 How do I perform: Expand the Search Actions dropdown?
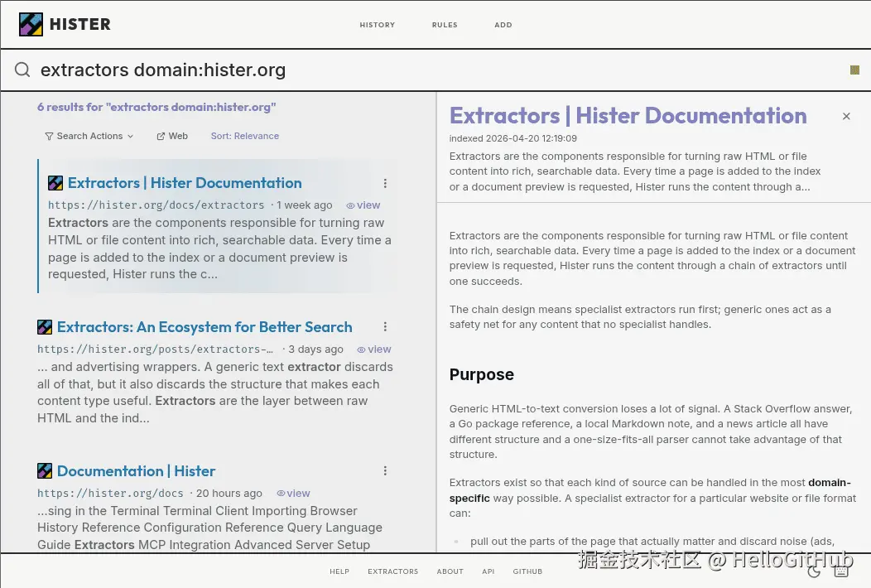pyautogui.click(x=89, y=136)
